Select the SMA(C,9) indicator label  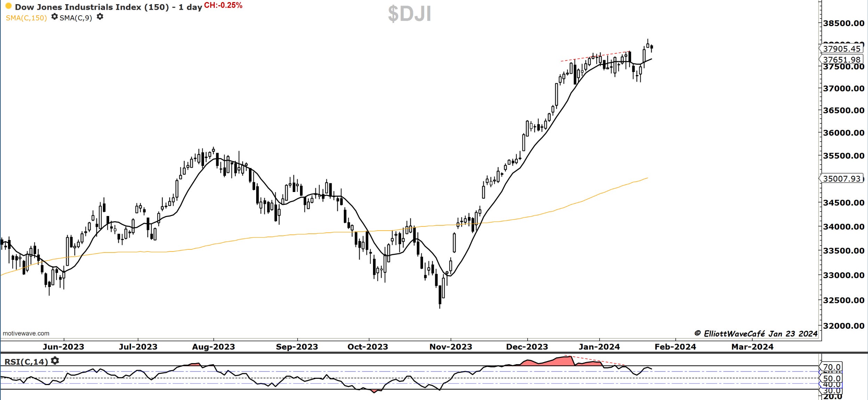(x=76, y=18)
